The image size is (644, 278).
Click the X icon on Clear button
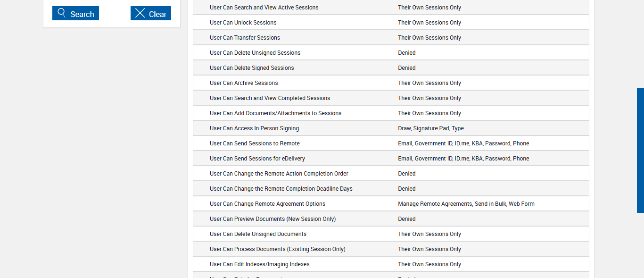[140, 13]
